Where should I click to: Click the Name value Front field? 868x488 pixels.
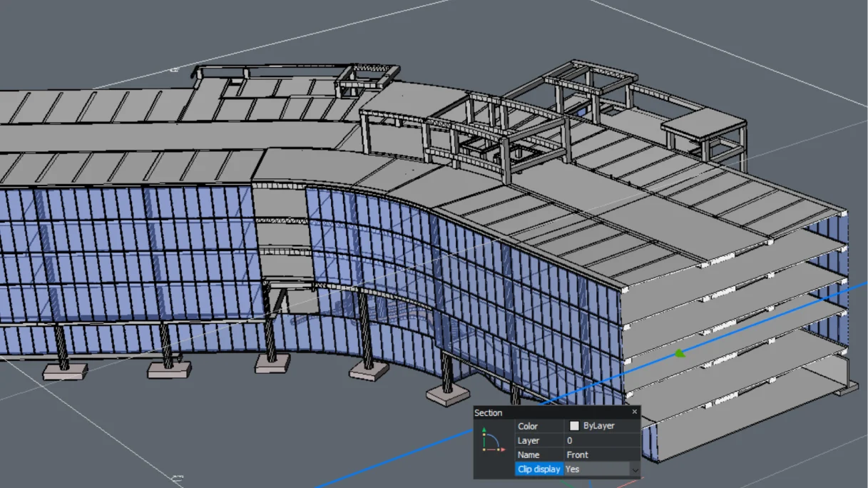602,455
